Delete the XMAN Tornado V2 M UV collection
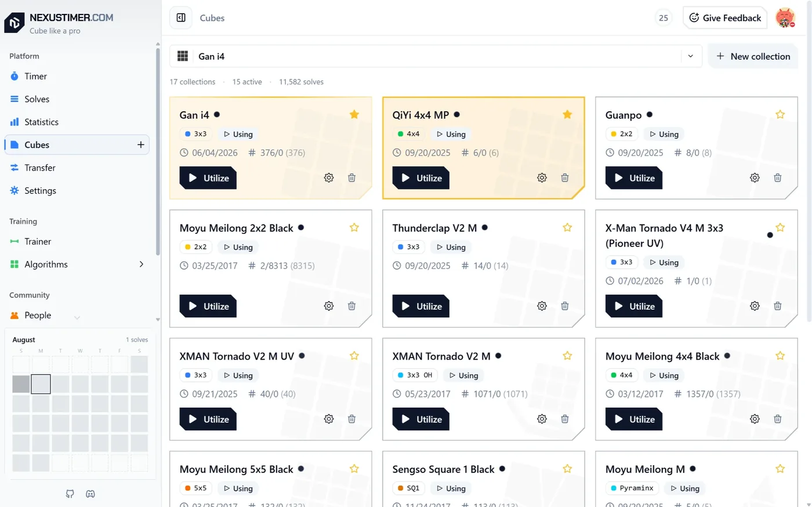 pyautogui.click(x=351, y=419)
